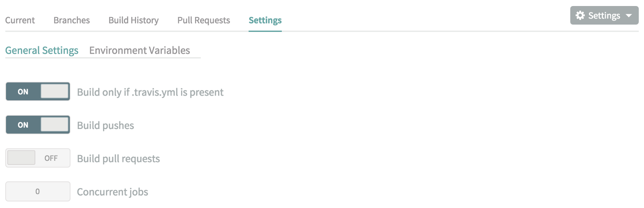644x208 pixels.
Task: Open the Environment Variables sub-tab
Action: click(140, 50)
